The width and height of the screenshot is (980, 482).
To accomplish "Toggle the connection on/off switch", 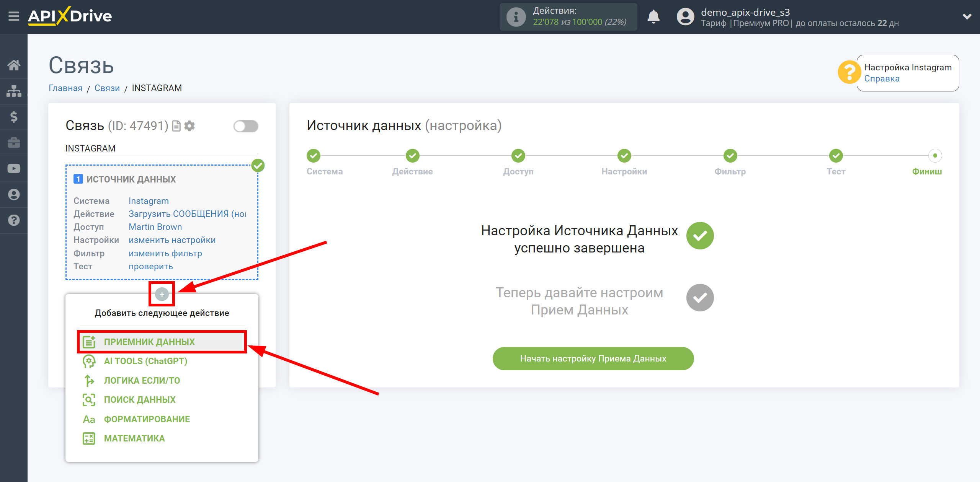I will coord(246,126).
